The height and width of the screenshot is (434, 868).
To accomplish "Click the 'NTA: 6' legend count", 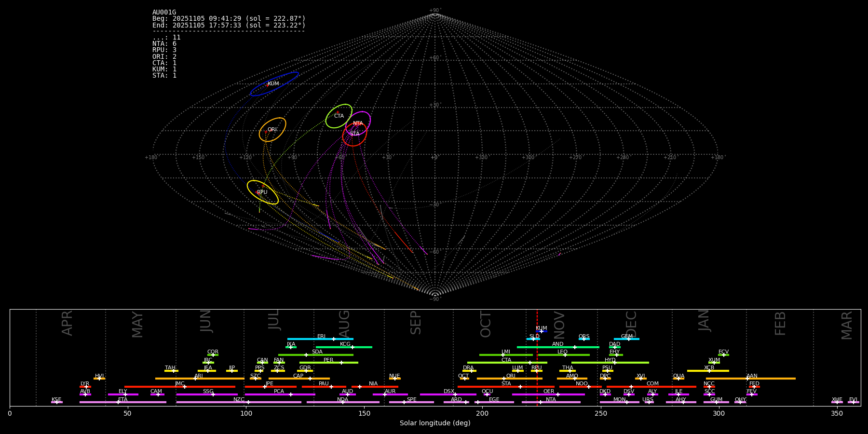I will [x=164, y=44].
